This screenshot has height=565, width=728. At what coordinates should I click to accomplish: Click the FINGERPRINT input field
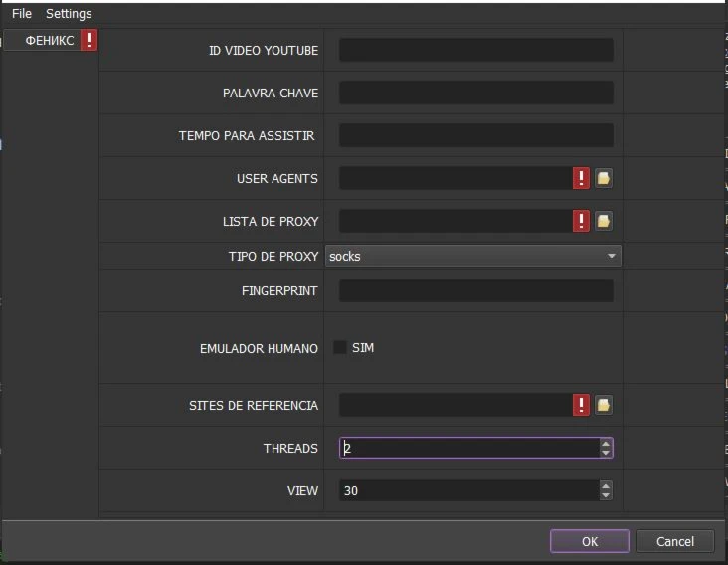[476, 290]
